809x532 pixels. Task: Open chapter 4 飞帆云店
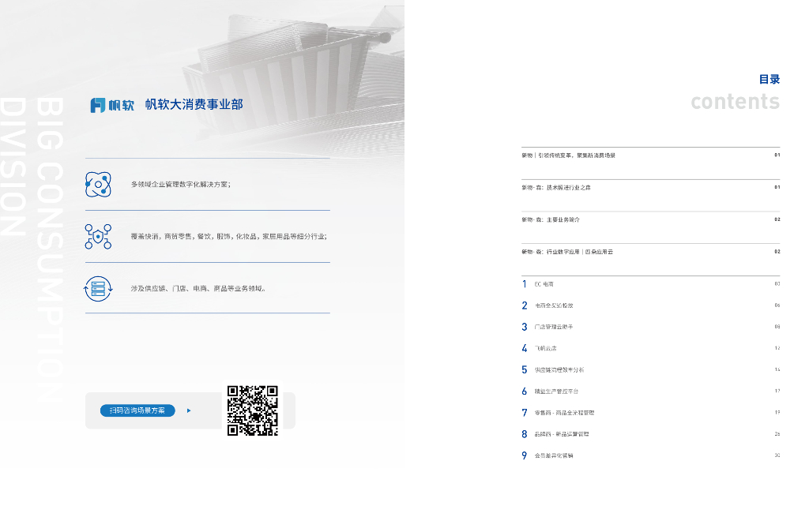[651, 348]
